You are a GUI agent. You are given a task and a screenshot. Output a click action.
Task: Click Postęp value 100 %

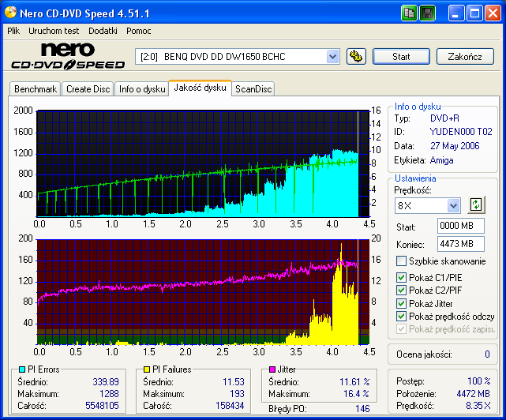479,381
